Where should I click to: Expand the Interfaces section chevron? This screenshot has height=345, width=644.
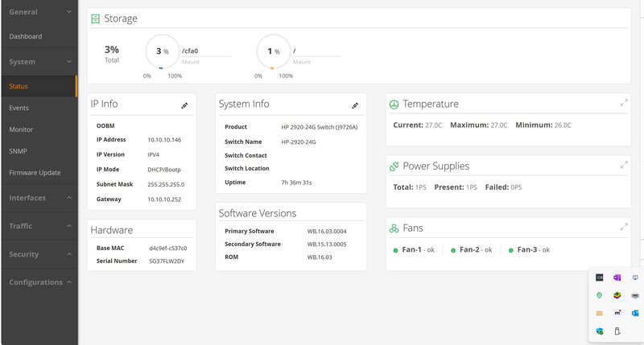pyautogui.click(x=68, y=198)
